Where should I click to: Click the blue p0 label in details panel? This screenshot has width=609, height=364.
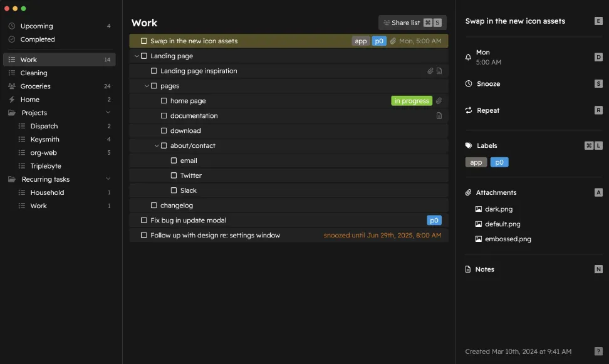(x=499, y=162)
